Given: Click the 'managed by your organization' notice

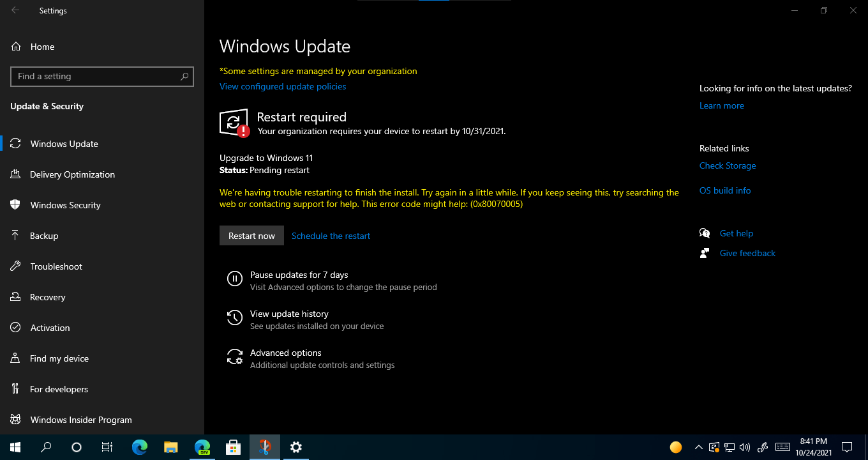Looking at the screenshot, I should point(318,71).
